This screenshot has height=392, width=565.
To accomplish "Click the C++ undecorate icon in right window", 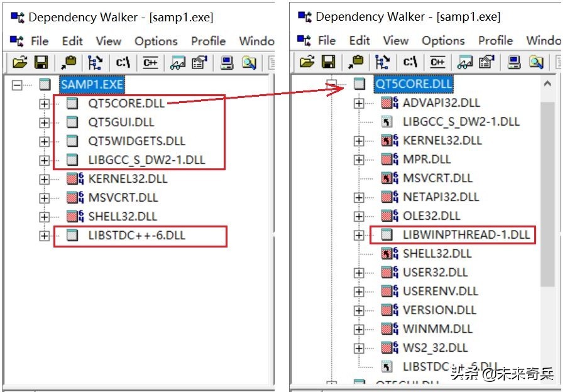I will click(x=437, y=62).
